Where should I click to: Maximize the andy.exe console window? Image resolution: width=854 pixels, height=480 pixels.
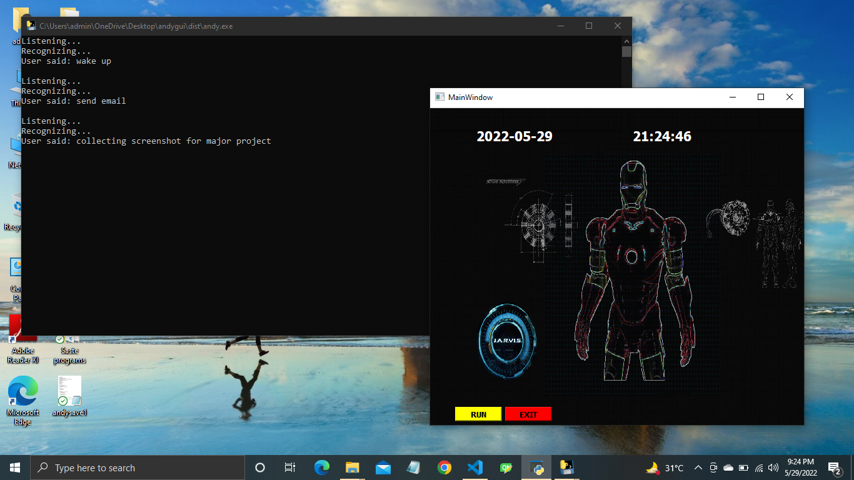(589, 26)
